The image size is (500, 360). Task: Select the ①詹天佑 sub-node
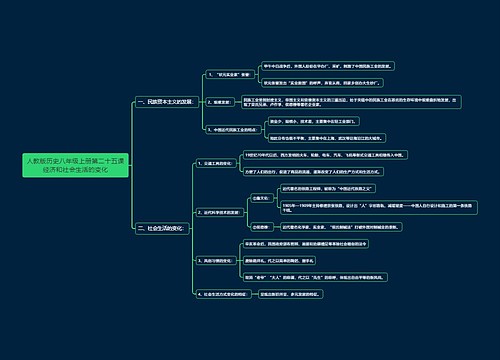pos(262,198)
